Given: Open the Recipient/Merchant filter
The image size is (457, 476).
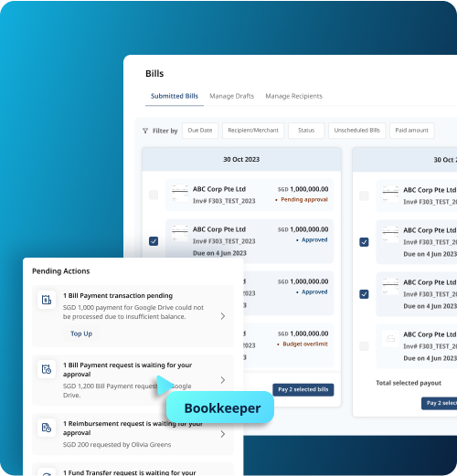Looking at the screenshot, I should pos(253,131).
